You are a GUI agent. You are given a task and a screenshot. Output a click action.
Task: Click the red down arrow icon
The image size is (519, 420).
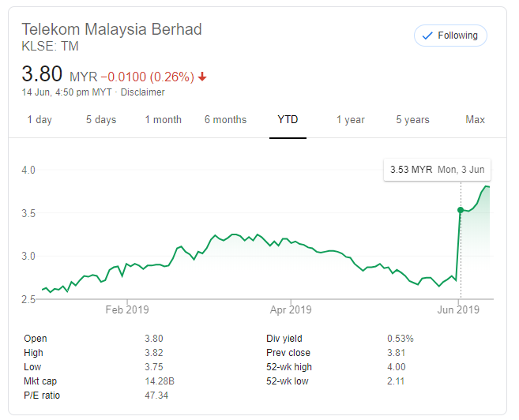coord(203,77)
